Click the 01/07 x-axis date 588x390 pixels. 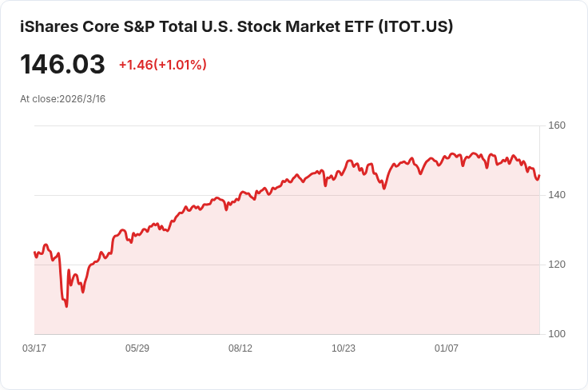447,348
